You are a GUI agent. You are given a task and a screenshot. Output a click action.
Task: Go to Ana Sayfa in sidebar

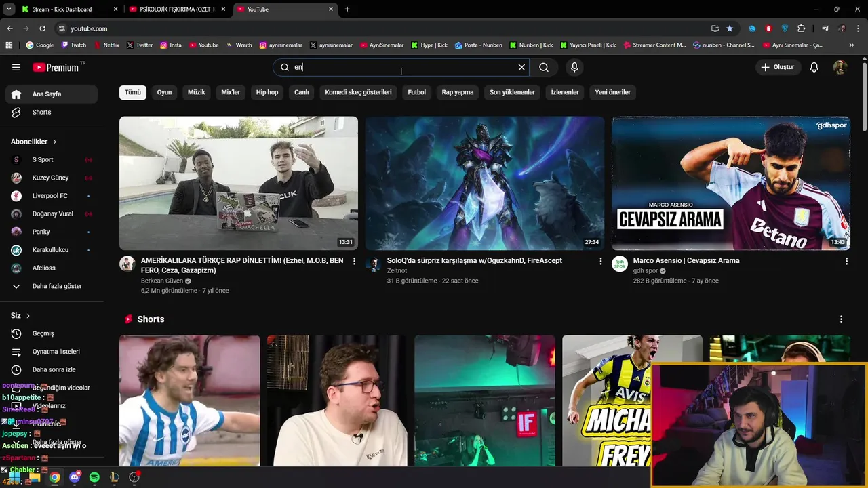pos(52,94)
